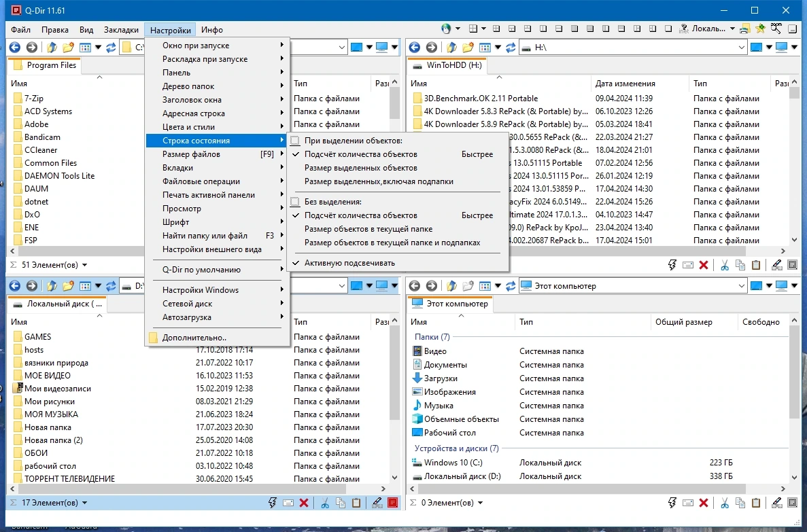
Task: Click the add-favorite star icon
Action: coord(760,29)
